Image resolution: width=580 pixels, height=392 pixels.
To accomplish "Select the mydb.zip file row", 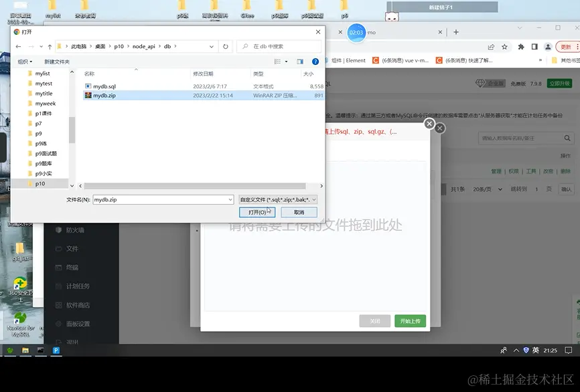I will (x=204, y=95).
